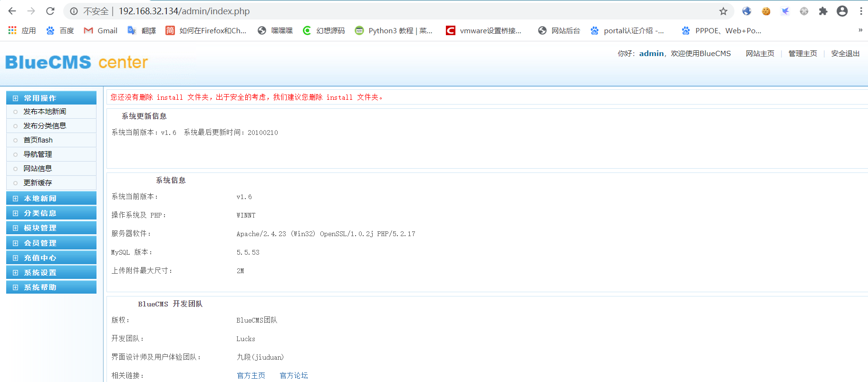
Task: Open the Python3 教程 bookmark
Action: click(x=394, y=30)
